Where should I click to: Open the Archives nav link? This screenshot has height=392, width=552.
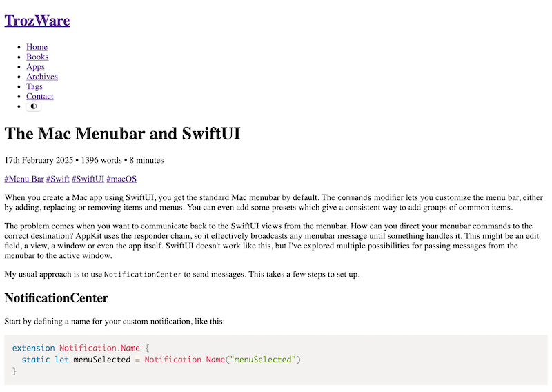[x=42, y=77]
